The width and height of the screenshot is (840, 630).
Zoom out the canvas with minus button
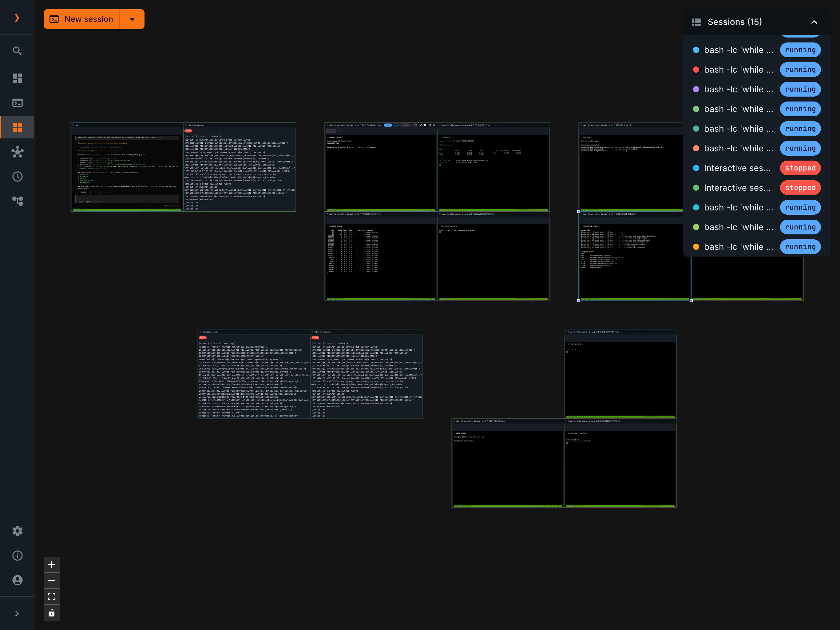pos(52,580)
